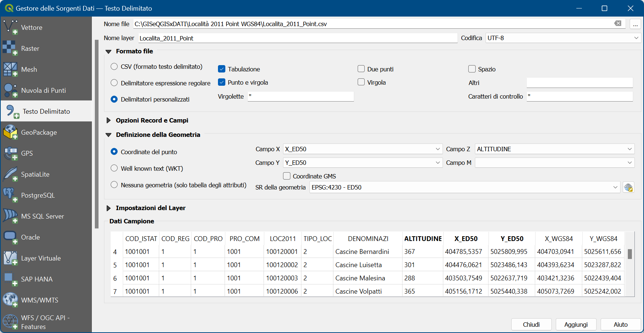Expand Impostazioni del Layer section

[x=108, y=208]
